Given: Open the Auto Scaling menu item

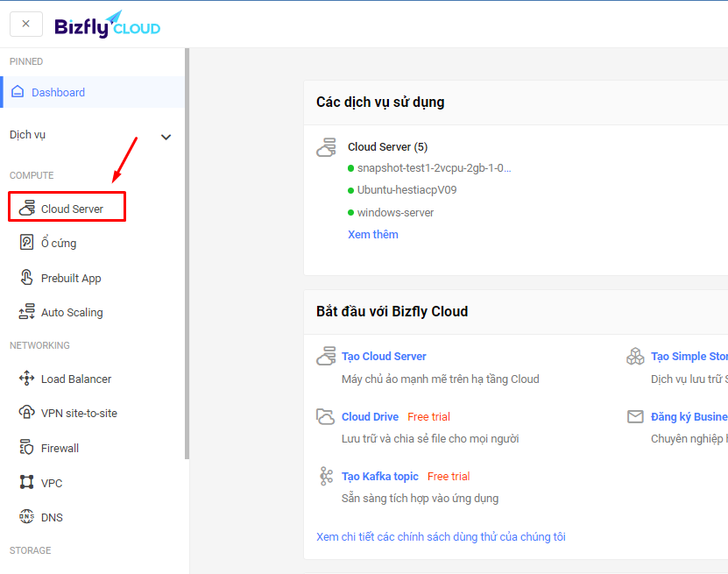Looking at the screenshot, I should click(x=72, y=313).
